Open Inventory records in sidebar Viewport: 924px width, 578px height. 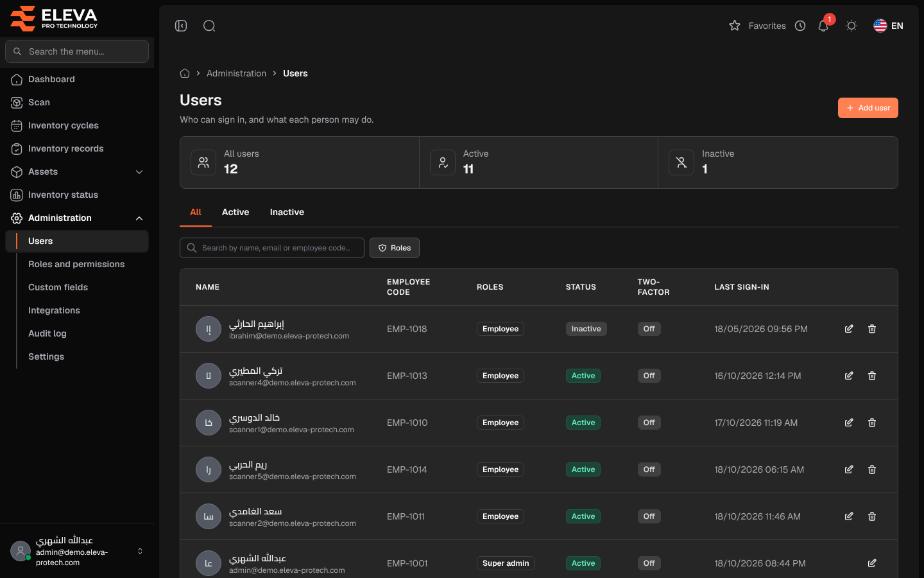click(77, 148)
